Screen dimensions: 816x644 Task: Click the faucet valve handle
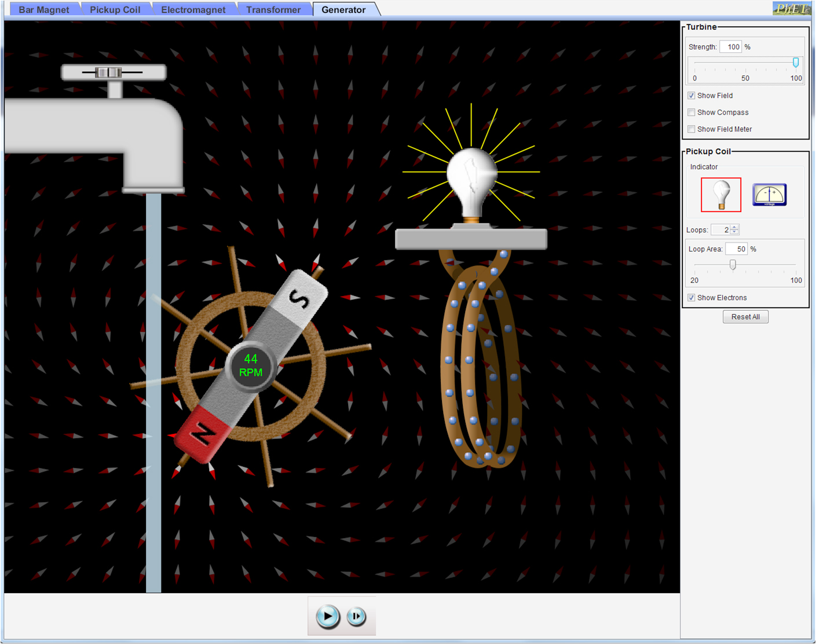point(109,72)
